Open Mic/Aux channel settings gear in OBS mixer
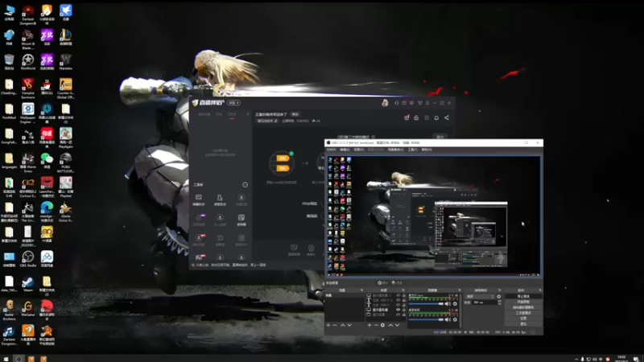This screenshot has height=362, width=644. click(x=455, y=304)
